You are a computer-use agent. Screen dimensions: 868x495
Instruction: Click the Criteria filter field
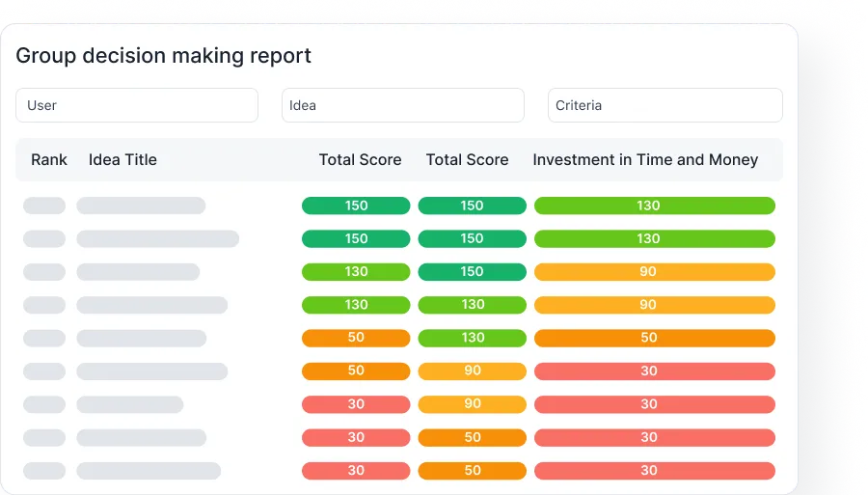tap(665, 105)
